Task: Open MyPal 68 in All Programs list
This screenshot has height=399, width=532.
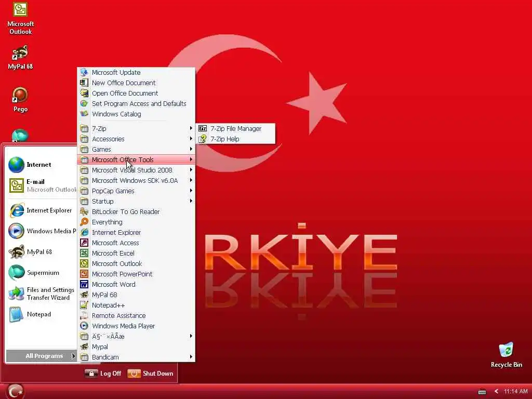Action: [136, 295]
